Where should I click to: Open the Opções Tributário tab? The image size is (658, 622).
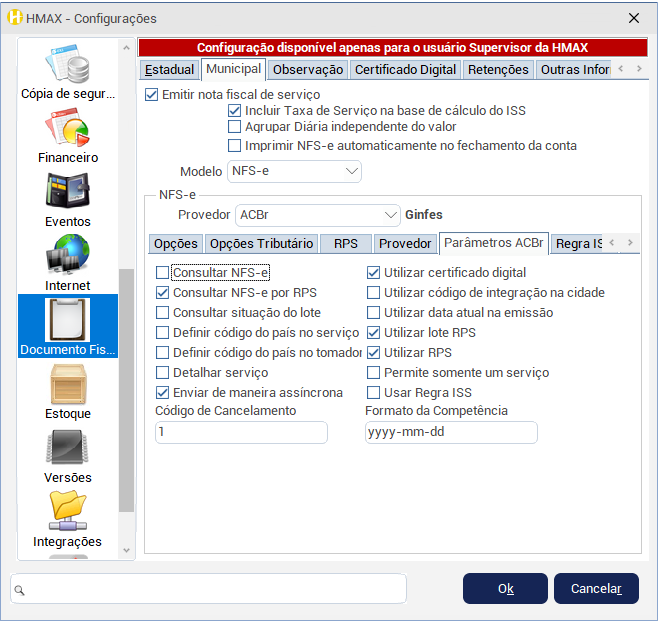pos(261,244)
